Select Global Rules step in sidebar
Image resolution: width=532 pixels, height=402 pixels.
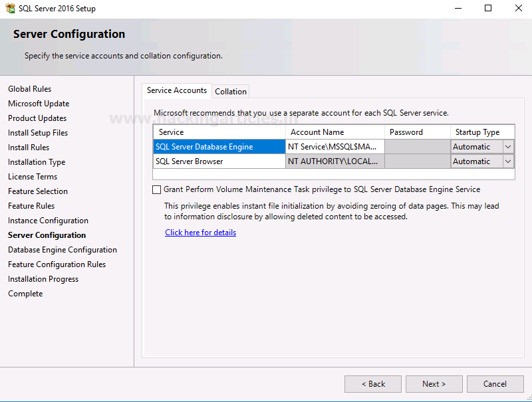pos(29,89)
